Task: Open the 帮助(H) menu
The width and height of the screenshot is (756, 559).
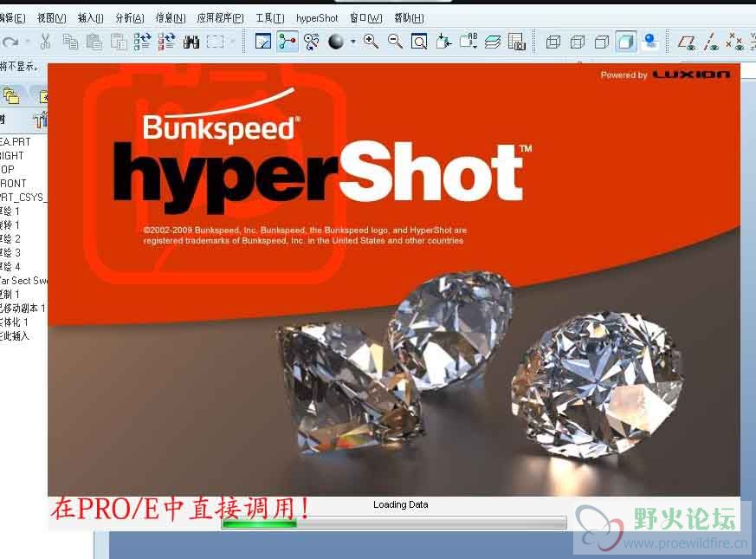Action: [x=409, y=18]
